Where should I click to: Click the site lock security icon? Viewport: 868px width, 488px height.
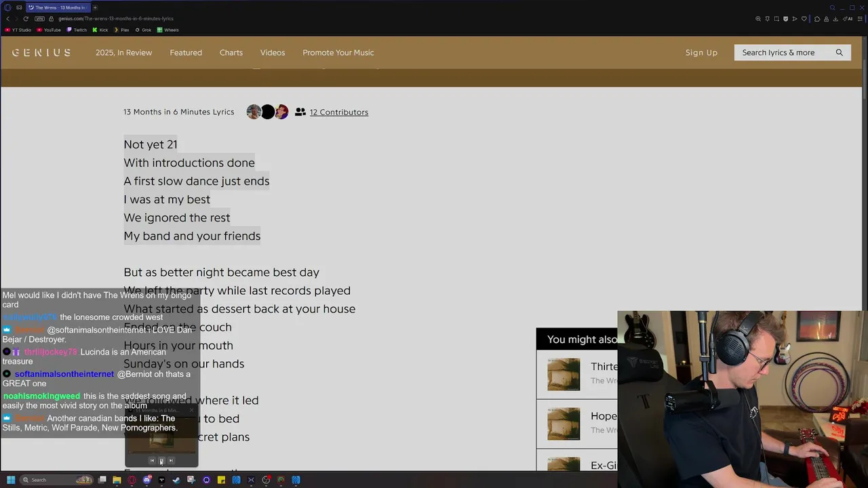tap(51, 19)
